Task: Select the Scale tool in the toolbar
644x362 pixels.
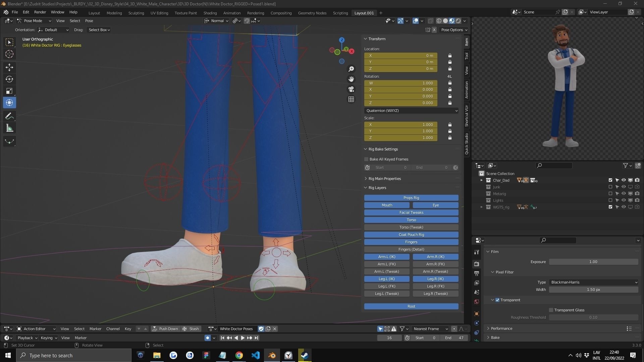Action: 9,91
